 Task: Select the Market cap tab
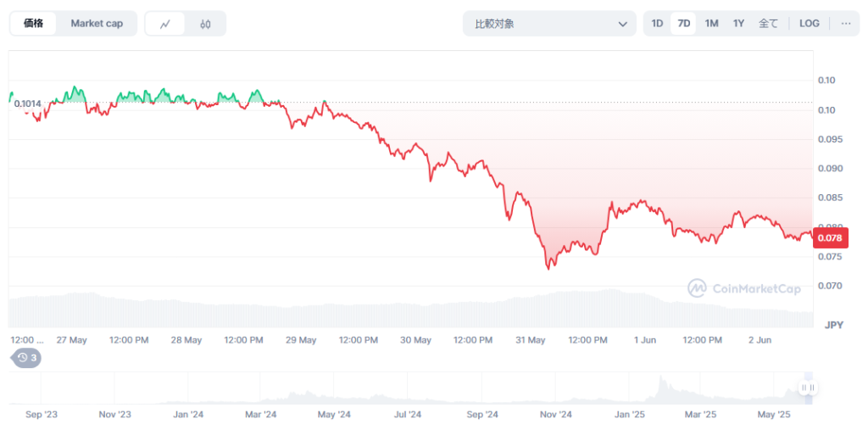pos(97,24)
